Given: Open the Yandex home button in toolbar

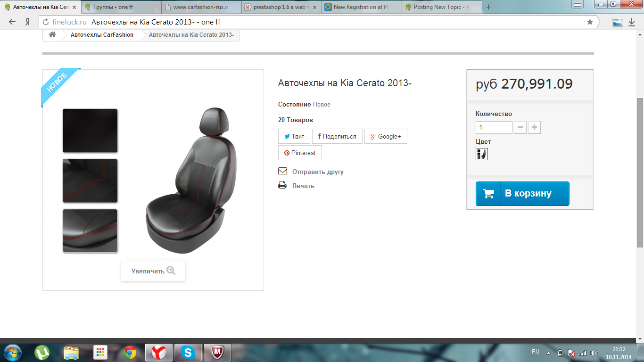Looking at the screenshot, I should click(28, 22).
